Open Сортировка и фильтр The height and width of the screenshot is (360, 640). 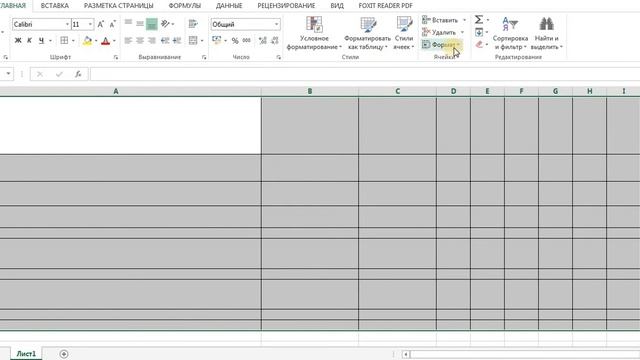pos(510,33)
